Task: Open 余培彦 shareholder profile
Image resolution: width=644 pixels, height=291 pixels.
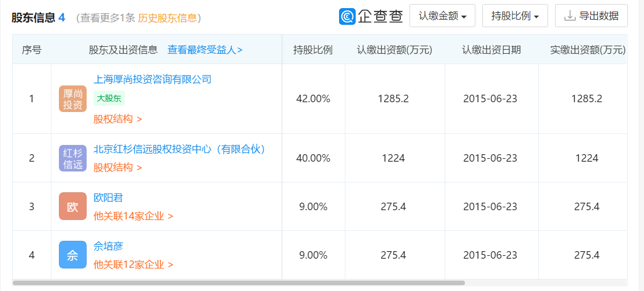Action: pyautogui.click(x=109, y=246)
